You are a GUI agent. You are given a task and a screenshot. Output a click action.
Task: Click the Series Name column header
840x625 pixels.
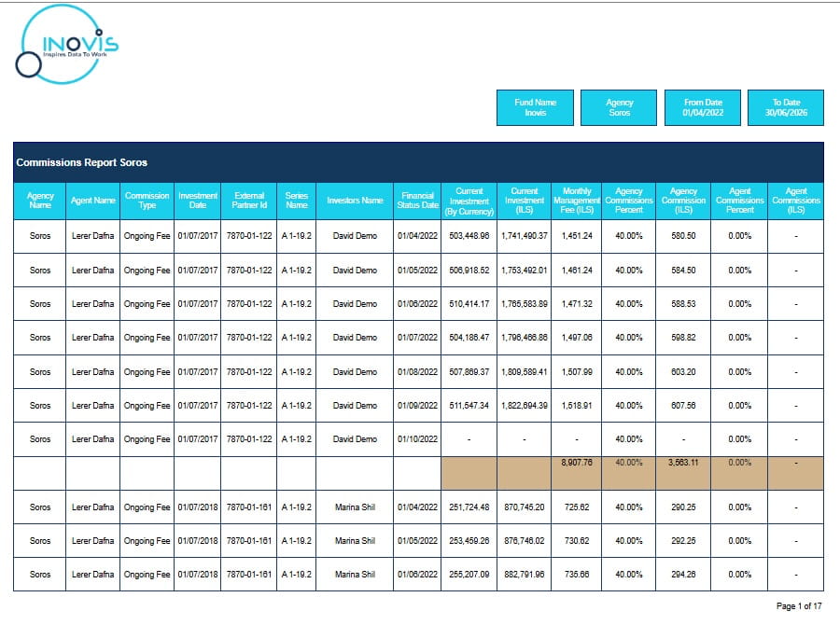point(297,201)
